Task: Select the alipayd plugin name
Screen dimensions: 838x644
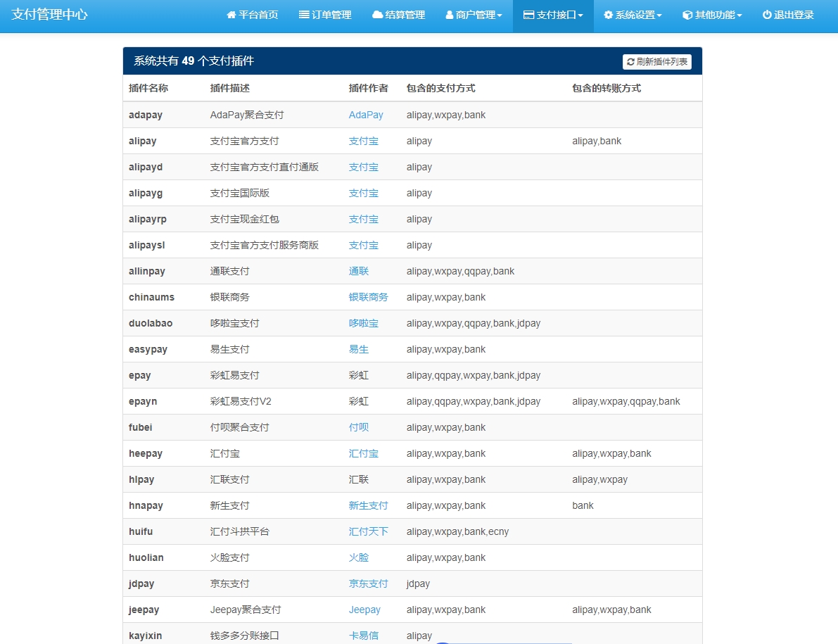Action: click(146, 168)
